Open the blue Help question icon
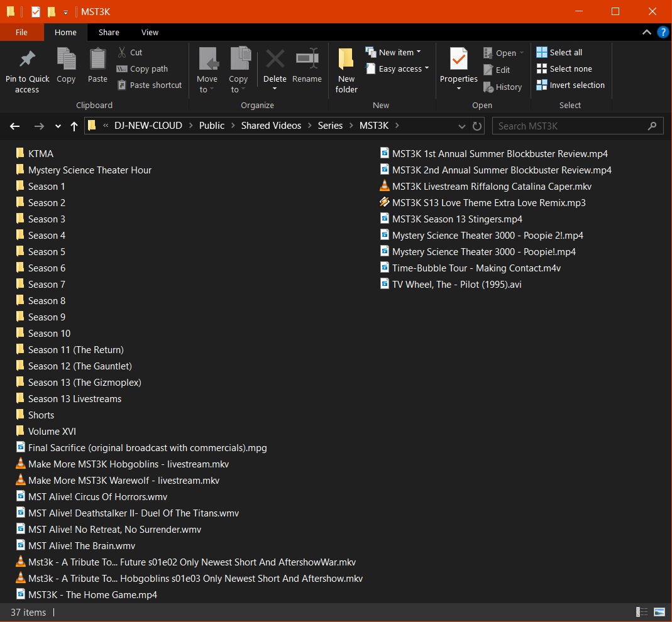This screenshot has width=672, height=622. coord(663,32)
